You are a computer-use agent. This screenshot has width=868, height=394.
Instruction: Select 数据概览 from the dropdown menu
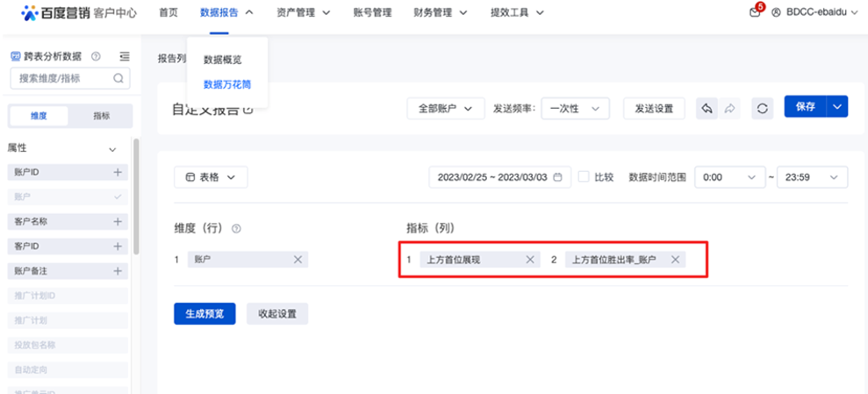(222, 60)
